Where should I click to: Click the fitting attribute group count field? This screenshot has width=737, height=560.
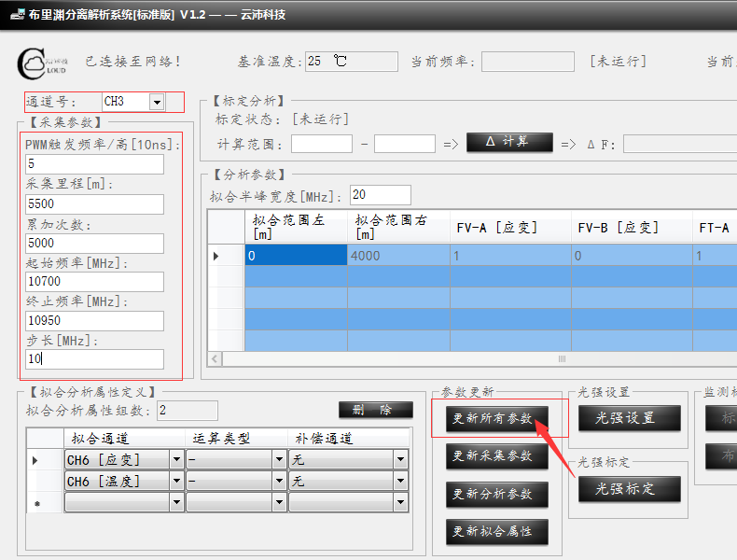pyautogui.click(x=188, y=411)
